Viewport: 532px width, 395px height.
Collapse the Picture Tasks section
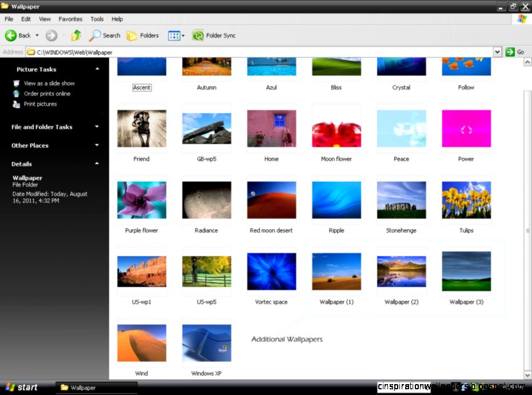click(97, 69)
